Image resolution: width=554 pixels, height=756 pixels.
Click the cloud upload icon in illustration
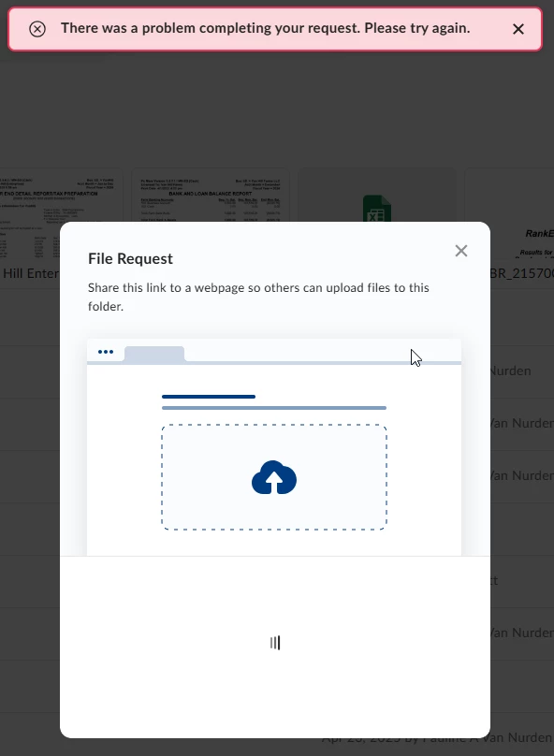pyautogui.click(x=274, y=477)
